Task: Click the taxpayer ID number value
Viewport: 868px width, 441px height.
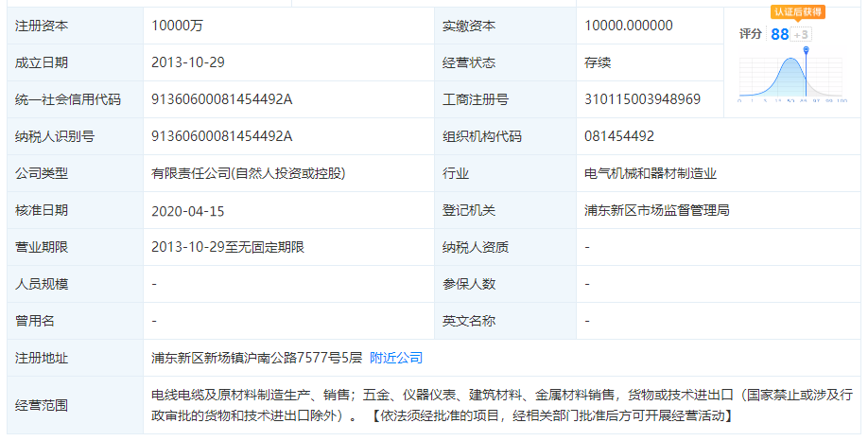Action: (x=222, y=136)
